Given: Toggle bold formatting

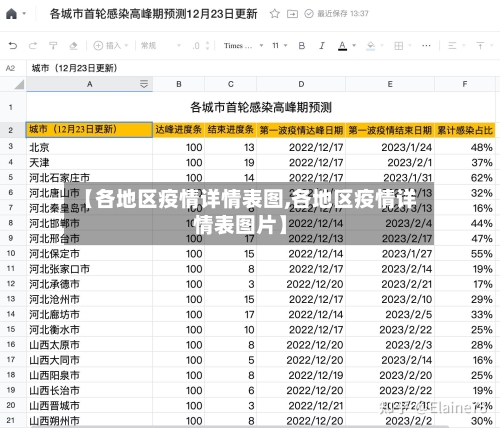Looking at the screenshot, I should pos(302,46).
